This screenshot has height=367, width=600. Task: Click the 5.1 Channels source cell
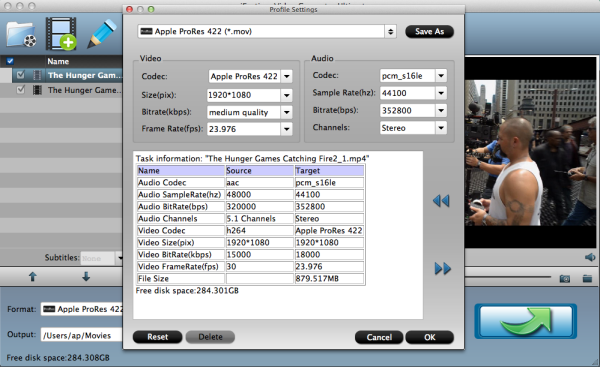(259, 219)
